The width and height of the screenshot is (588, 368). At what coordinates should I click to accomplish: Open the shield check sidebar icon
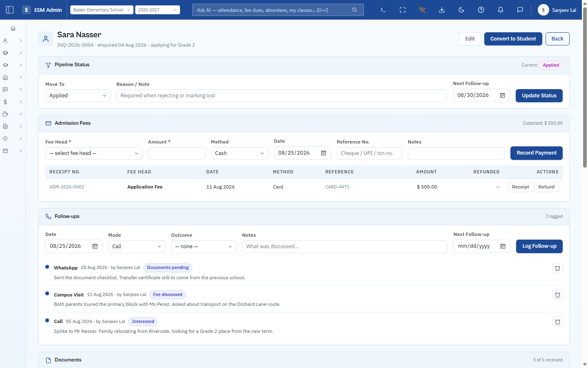[5, 139]
